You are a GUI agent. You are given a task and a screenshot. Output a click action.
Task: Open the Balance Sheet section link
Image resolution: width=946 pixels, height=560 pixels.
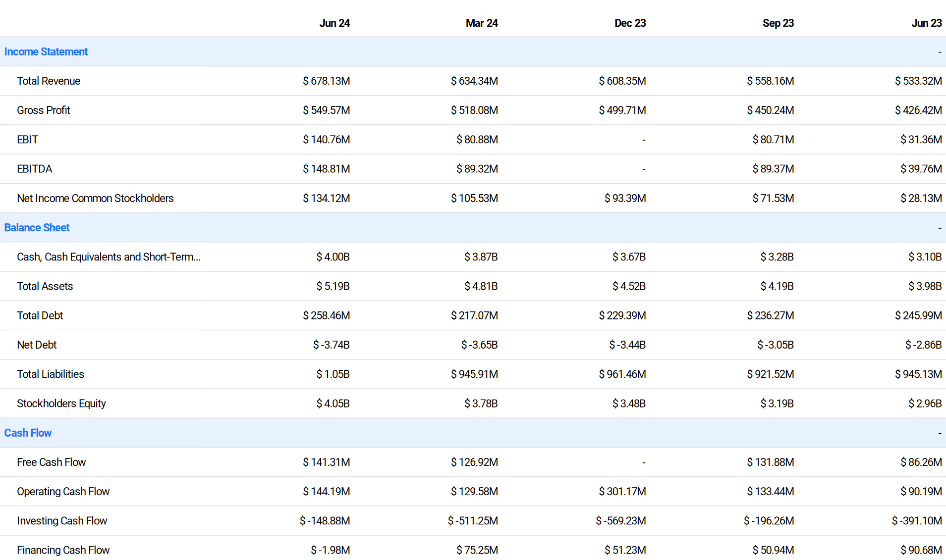(37, 227)
